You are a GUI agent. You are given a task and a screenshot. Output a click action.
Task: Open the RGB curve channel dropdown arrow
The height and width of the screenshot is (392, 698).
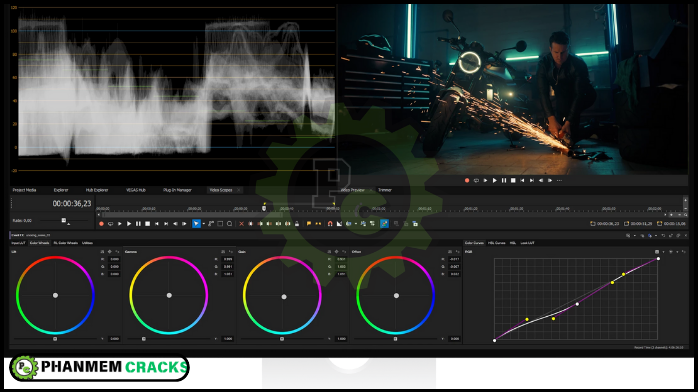point(663,252)
